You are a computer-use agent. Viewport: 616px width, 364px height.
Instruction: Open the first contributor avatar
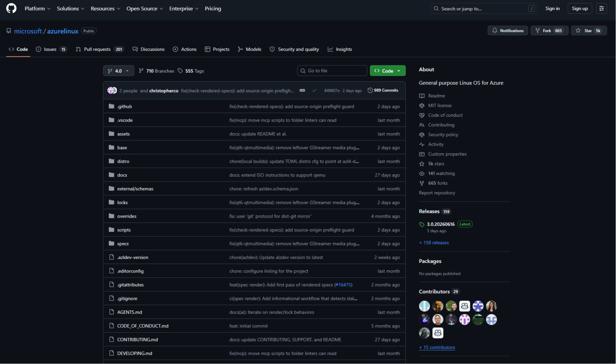point(424,306)
